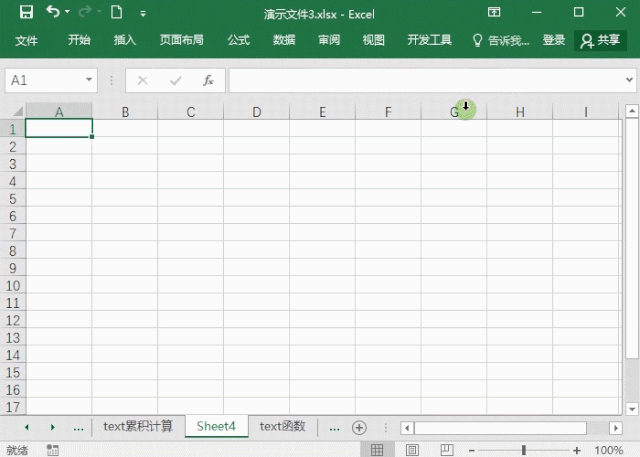Click the Undo arrow icon
This screenshot has width=640, height=457.
point(53,11)
